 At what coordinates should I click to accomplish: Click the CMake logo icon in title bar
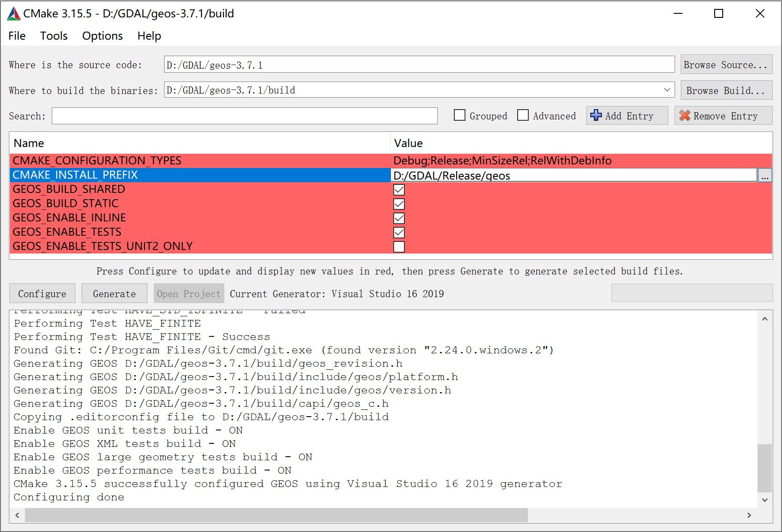point(14,14)
